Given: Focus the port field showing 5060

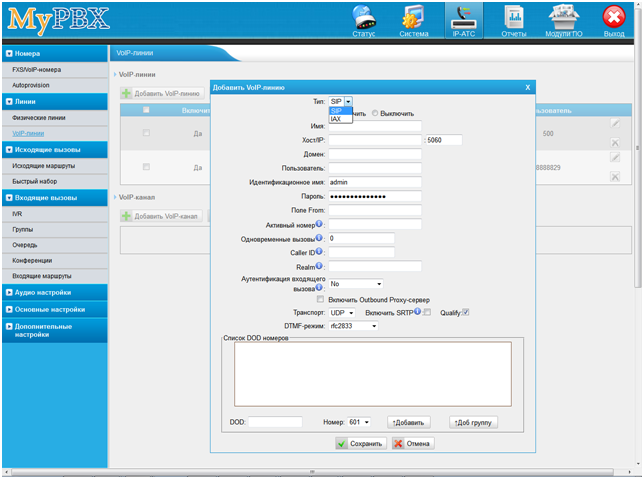Looking at the screenshot, I should [x=444, y=140].
